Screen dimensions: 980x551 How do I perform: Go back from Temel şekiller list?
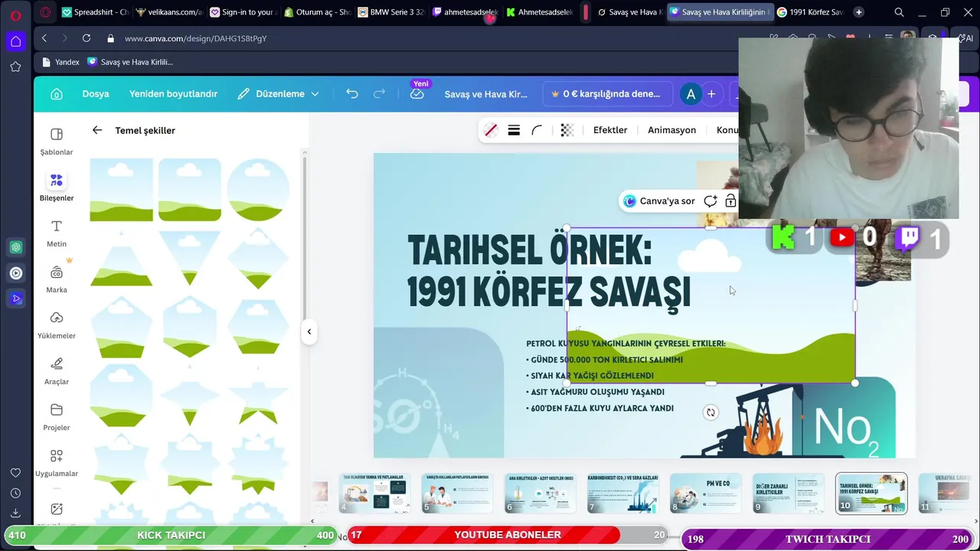[x=97, y=130]
